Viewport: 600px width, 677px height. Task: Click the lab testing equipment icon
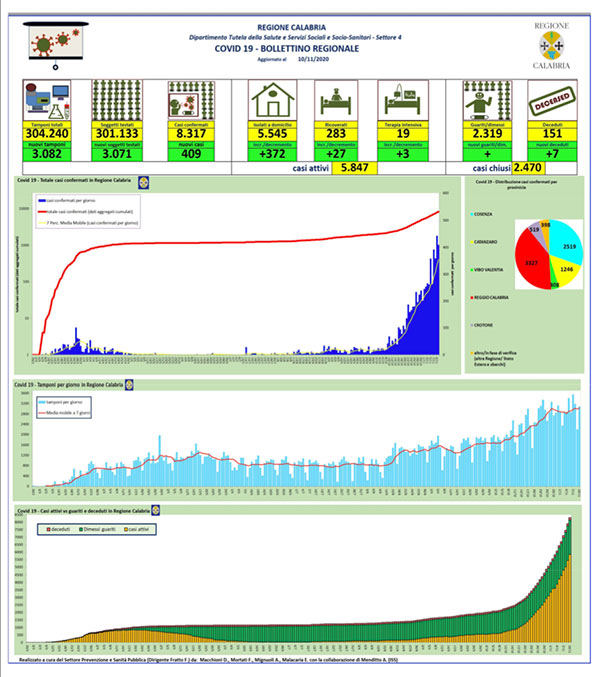tap(47, 101)
